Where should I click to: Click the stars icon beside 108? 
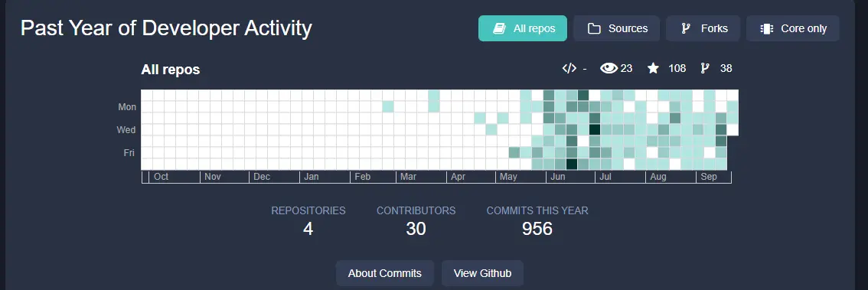pos(653,68)
